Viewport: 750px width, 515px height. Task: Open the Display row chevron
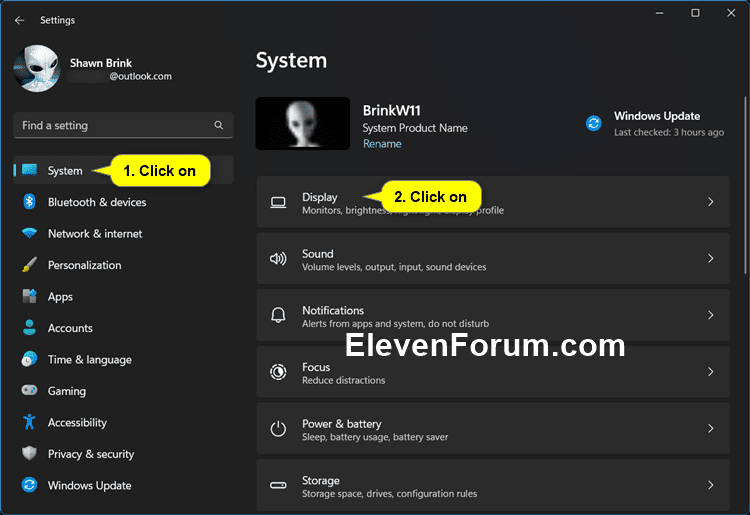tap(711, 202)
